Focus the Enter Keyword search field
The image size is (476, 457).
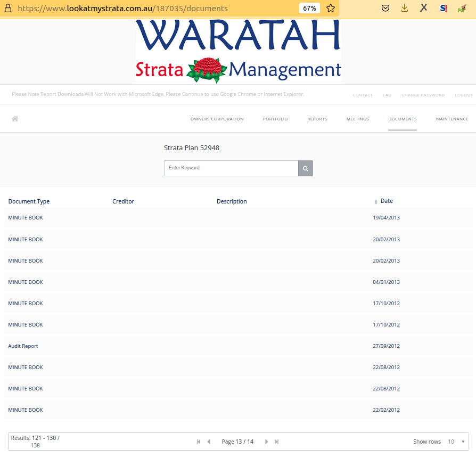click(x=231, y=168)
